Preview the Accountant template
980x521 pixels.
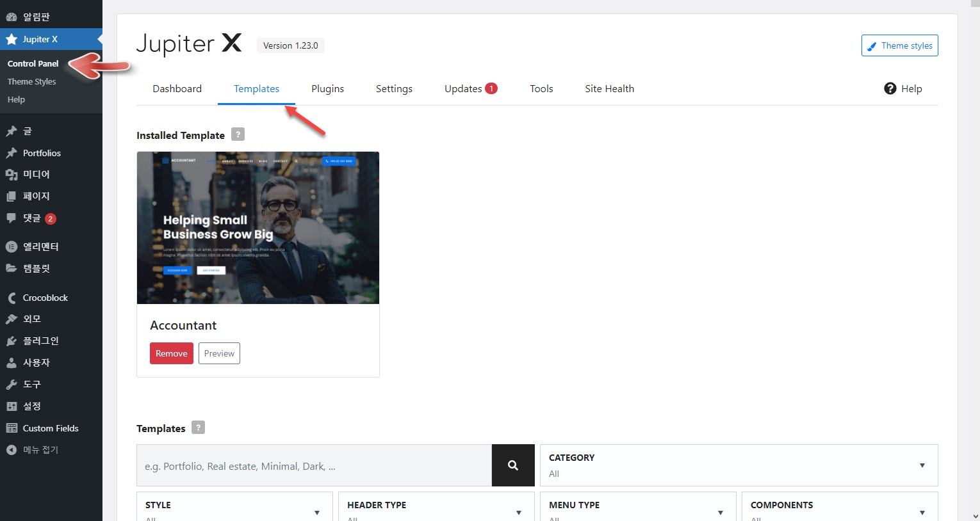[x=219, y=353]
